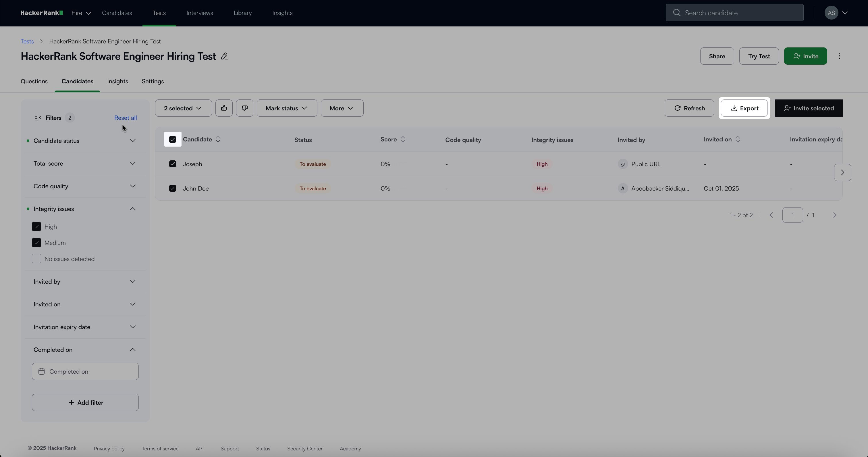Open the 2 selected dropdown
868x457 pixels.
pos(183,108)
